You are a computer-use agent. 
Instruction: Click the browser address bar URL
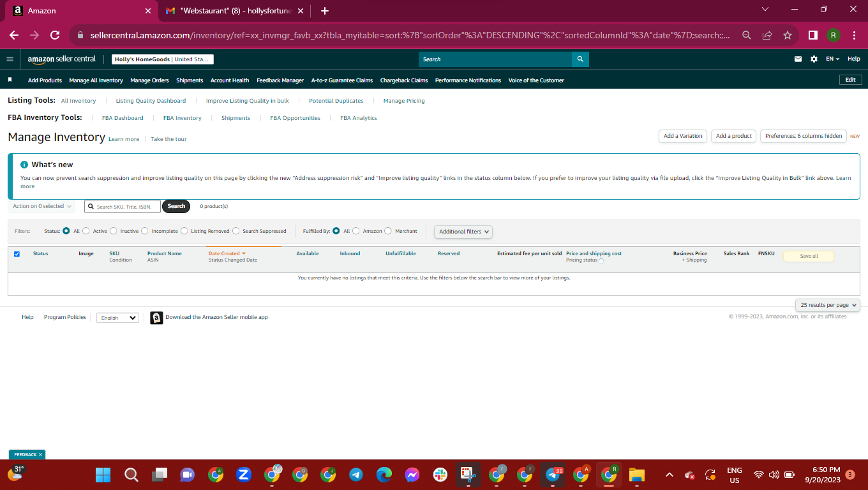410,35
